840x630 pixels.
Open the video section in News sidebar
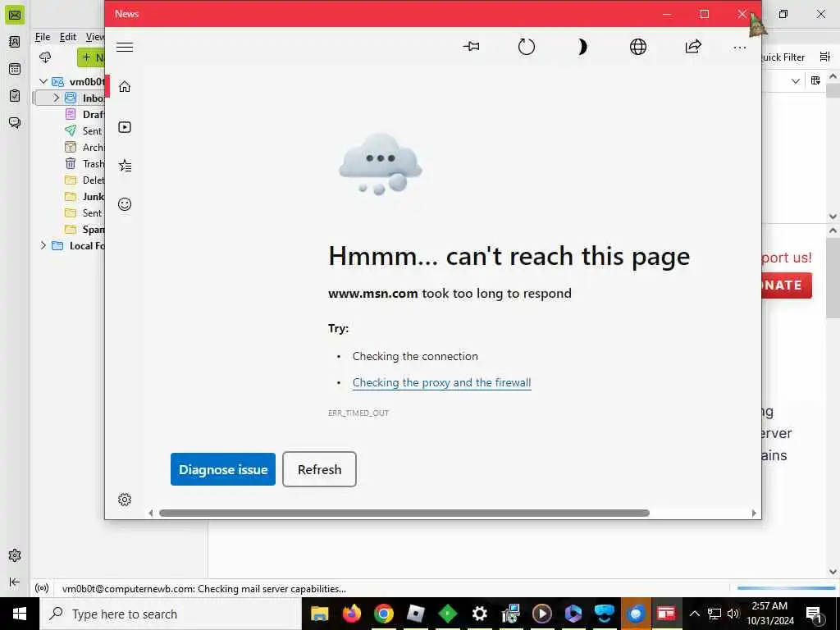click(125, 127)
